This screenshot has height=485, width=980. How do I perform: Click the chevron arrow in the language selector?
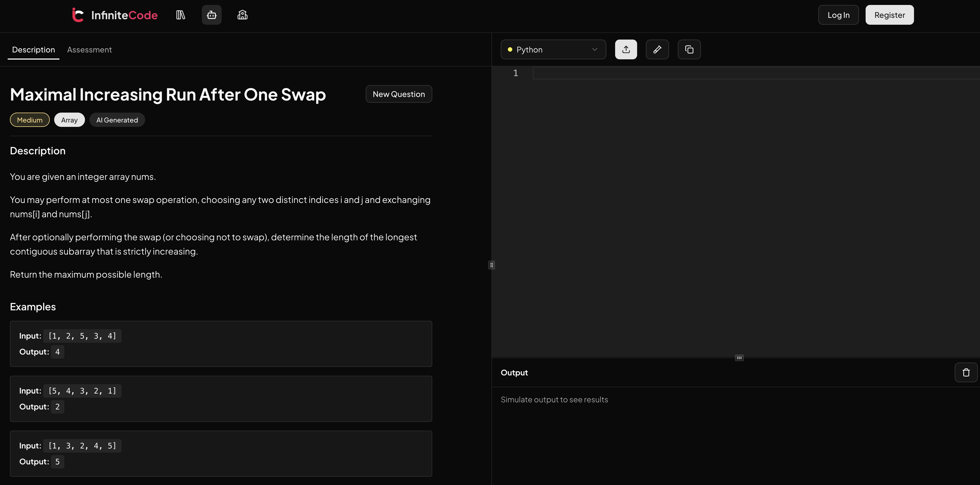(x=594, y=49)
